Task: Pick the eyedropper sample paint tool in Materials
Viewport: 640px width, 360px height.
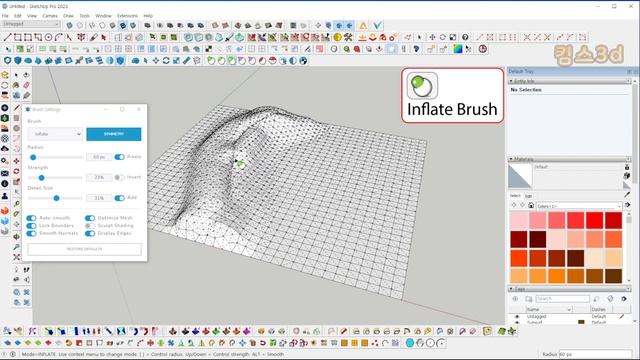Action: tap(627, 195)
